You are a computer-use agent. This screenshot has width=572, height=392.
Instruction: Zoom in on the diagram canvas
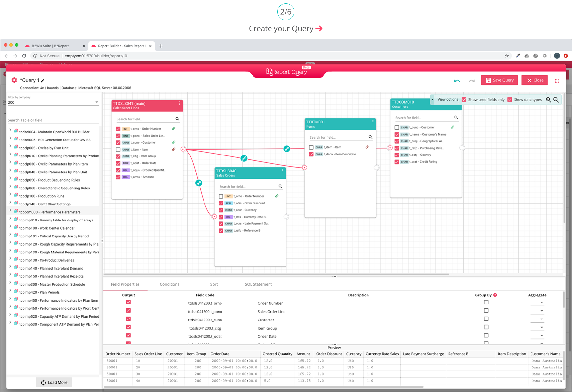pyautogui.click(x=548, y=100)
